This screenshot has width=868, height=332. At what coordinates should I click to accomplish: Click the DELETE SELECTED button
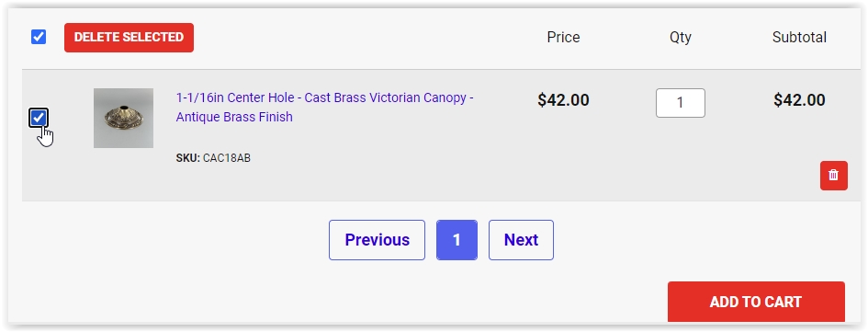coord(129,38)
